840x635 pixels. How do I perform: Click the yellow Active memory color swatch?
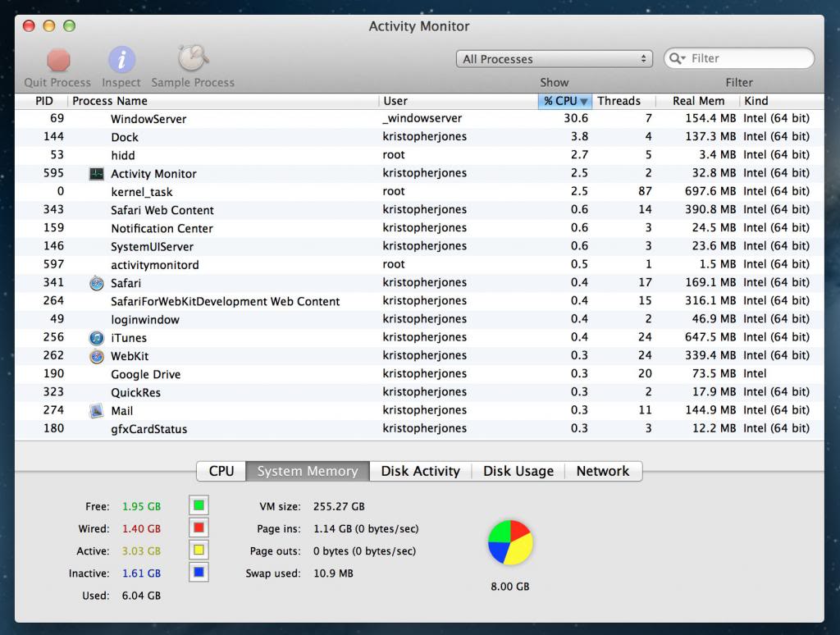point(199,550)
